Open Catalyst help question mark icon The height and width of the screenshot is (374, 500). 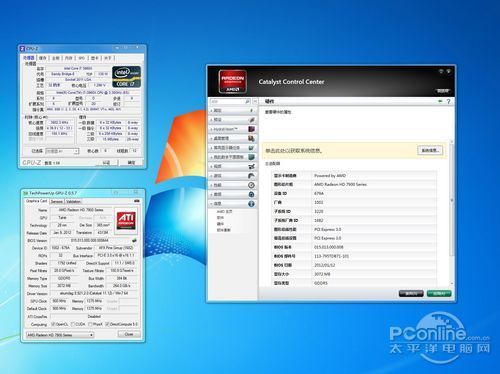[x=448, y=101]
